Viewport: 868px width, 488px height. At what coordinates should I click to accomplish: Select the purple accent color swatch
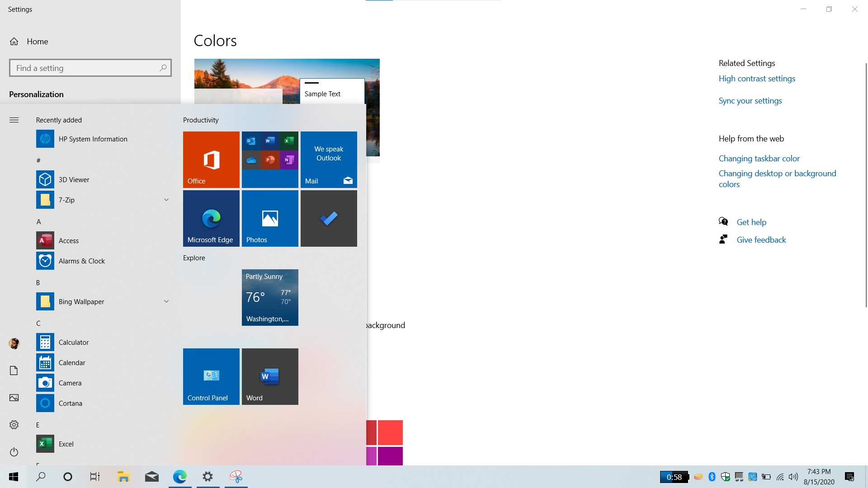click(x=390, y=456)
